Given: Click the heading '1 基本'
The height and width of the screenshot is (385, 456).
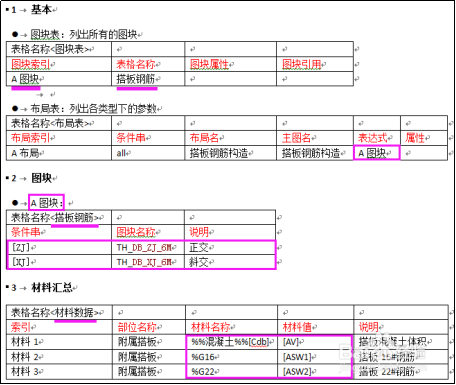Looking at the screenshot, I should tap(32, 10).
